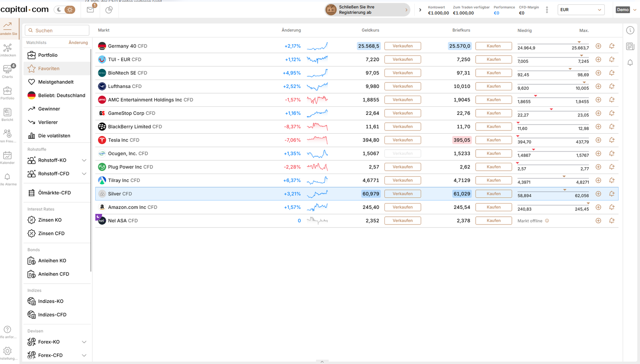Open the EUR currency dropdown

[x=581, y=10]
